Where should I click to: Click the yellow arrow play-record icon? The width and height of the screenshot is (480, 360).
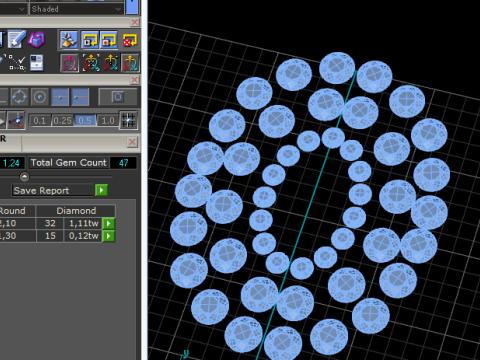90,40
